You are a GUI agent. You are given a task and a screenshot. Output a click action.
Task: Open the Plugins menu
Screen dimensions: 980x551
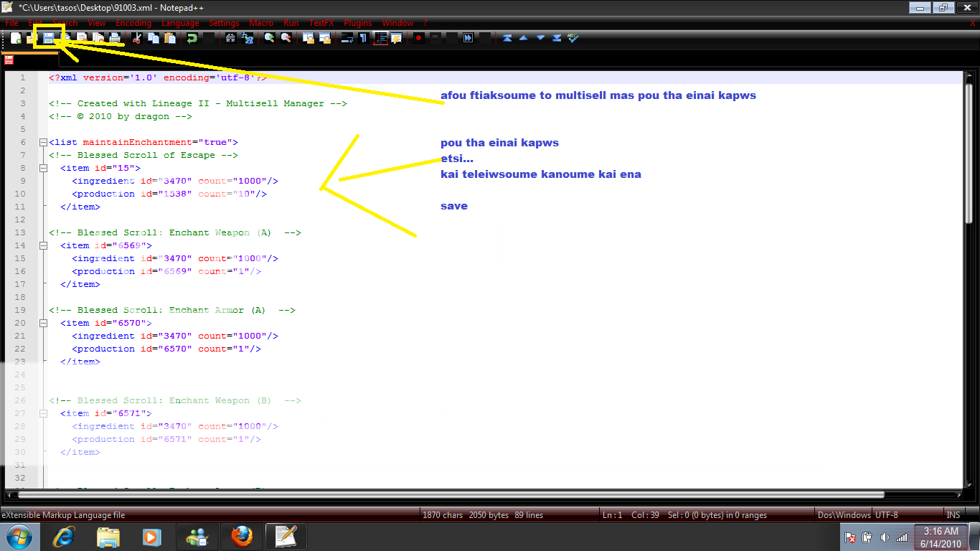click(x=357, y=23)
